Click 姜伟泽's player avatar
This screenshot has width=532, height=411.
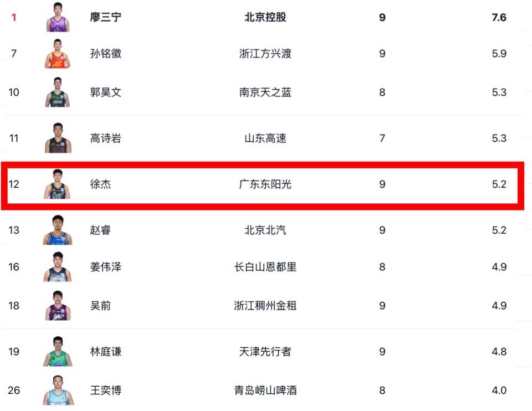58,267
